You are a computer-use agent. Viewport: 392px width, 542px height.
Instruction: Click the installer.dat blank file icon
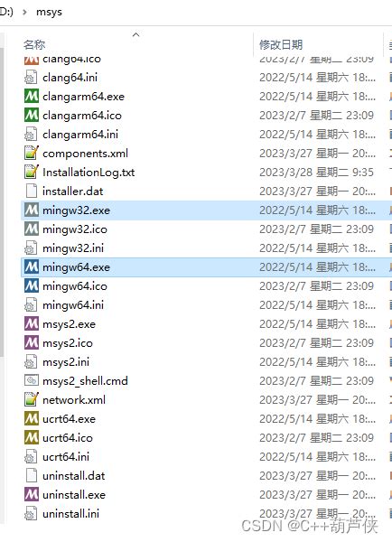[31, 191]
